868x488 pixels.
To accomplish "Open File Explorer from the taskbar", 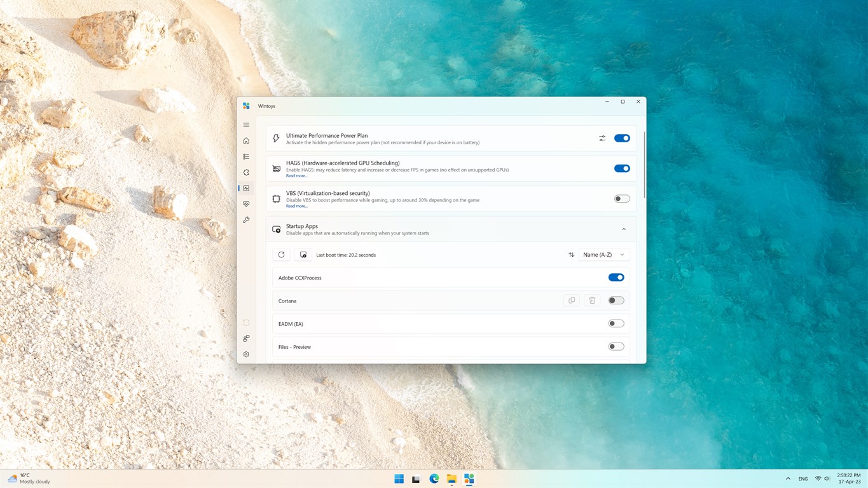I will click(451, 479).
